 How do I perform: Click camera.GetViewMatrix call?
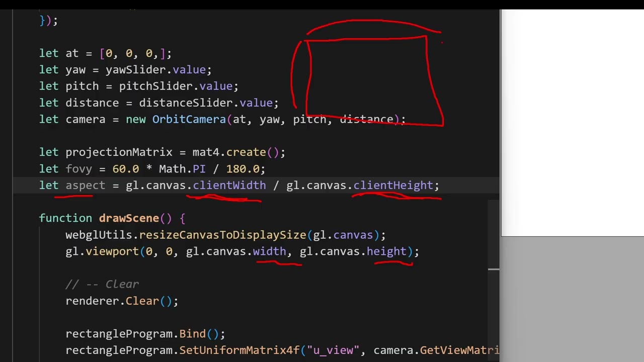(x=436, y=350)
